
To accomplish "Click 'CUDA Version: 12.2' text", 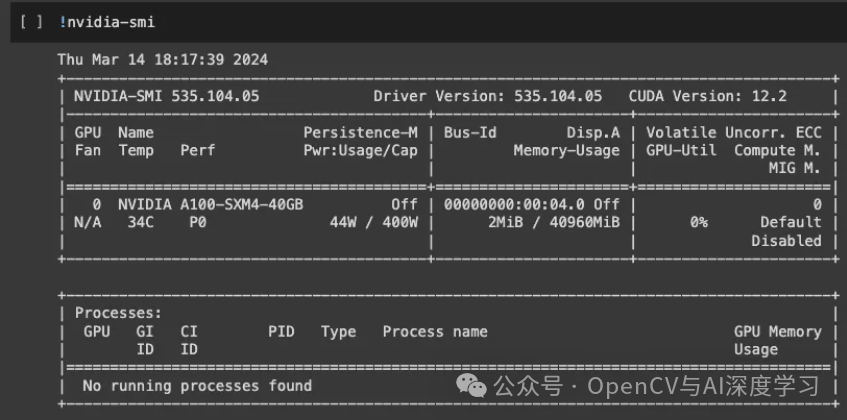I will point(708,97).
